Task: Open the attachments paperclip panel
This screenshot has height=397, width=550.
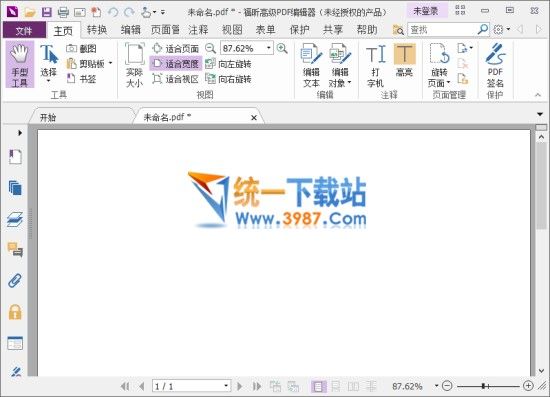Action: point(15,281)
